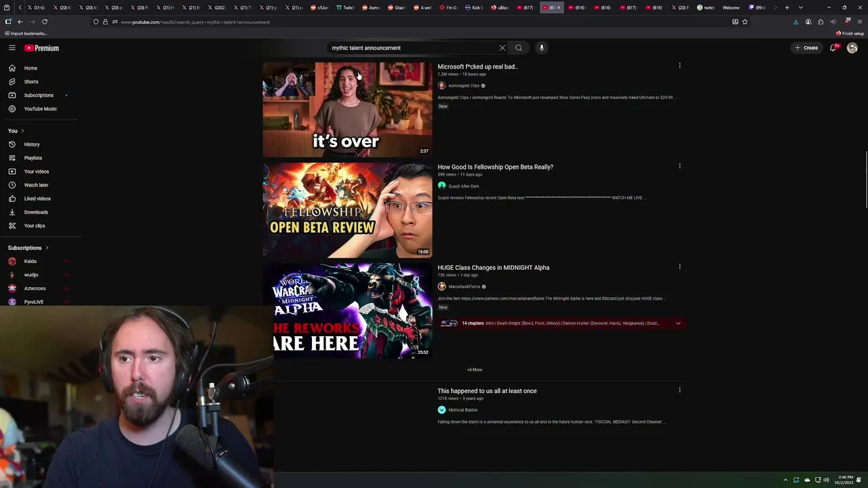The image size is (868, 488).
Task: Open more options for Midnight Alpha video
Action: [679, 266]
